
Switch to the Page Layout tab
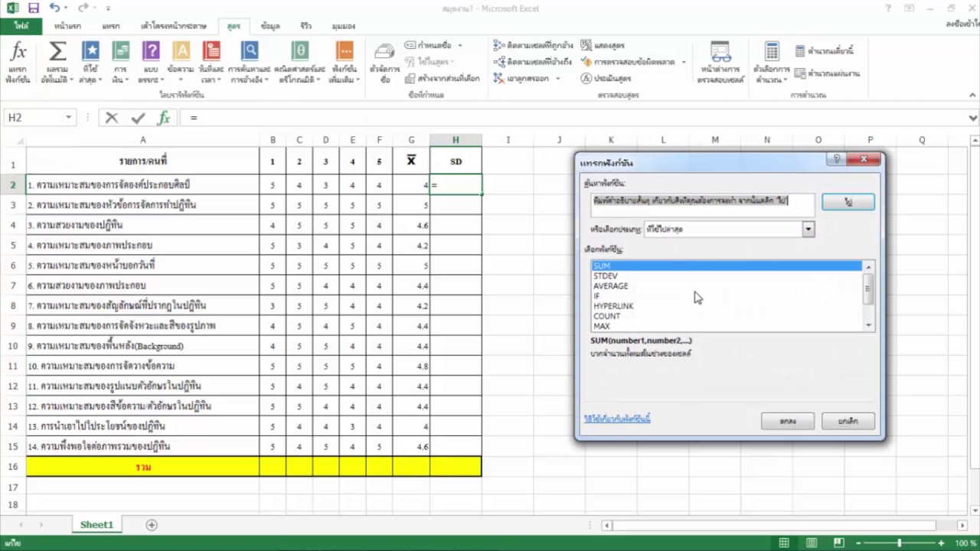pyautogui.click(x=174, y=26)
